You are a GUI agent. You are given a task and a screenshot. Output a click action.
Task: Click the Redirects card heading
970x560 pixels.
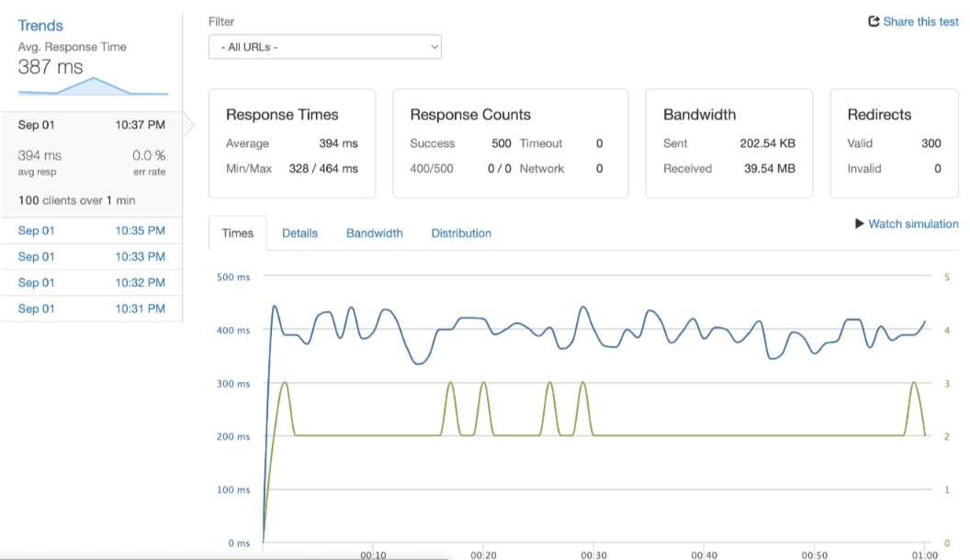click(879, 115)
